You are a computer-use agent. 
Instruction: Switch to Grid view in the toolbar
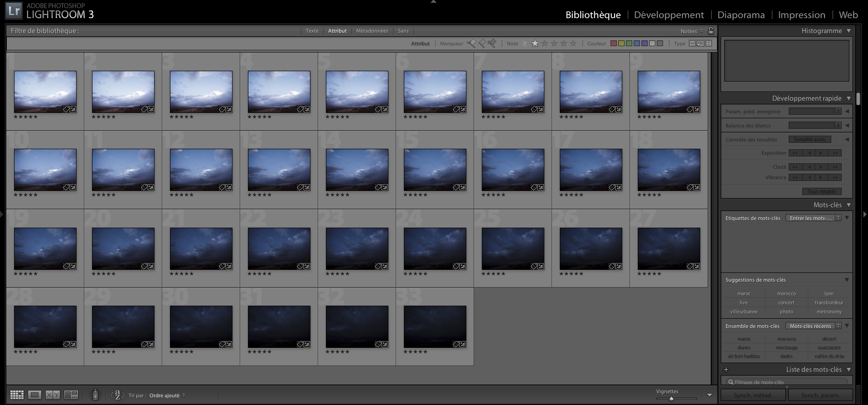[17, 395]
